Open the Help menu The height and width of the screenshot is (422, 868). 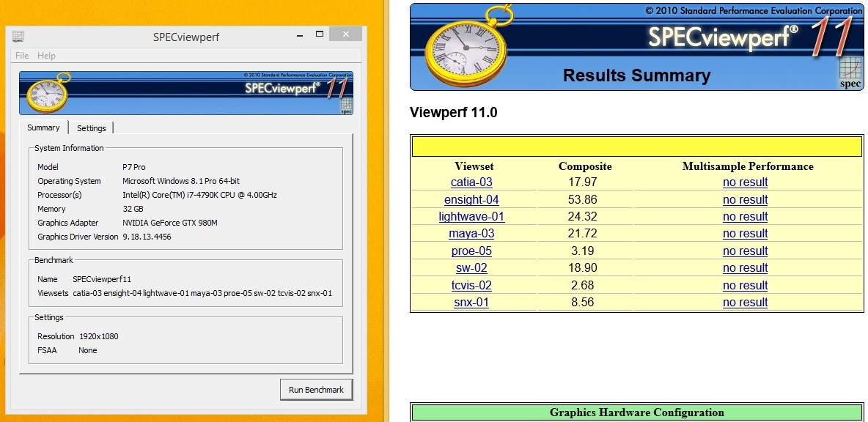tap(46, 56)
